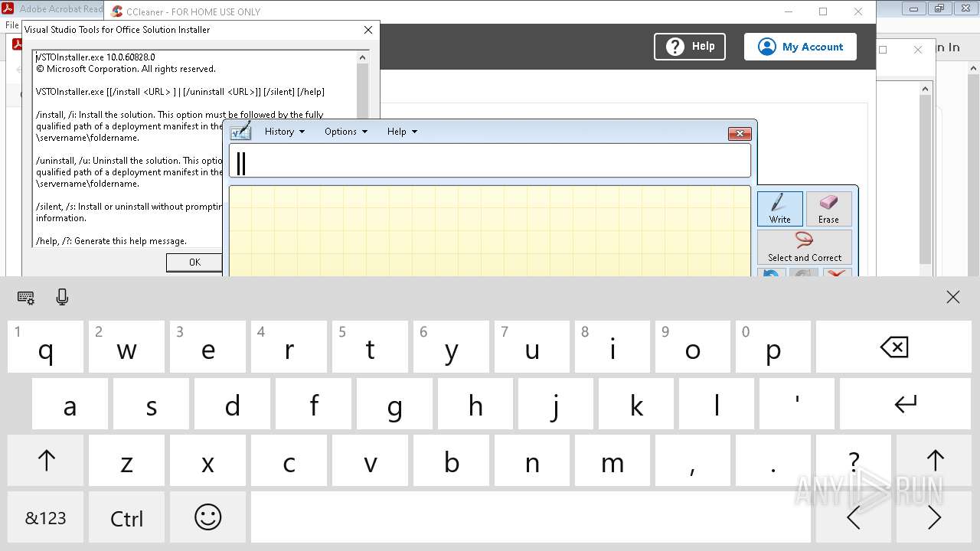Switch to &123 symbols layout

tap(46, 517)
